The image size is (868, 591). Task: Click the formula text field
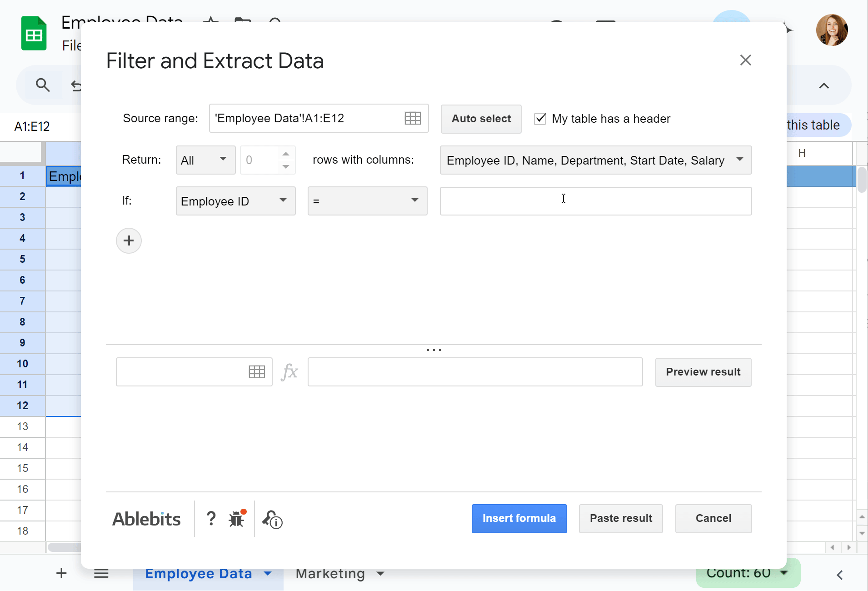pyautogui.click(x=475, y=372)
